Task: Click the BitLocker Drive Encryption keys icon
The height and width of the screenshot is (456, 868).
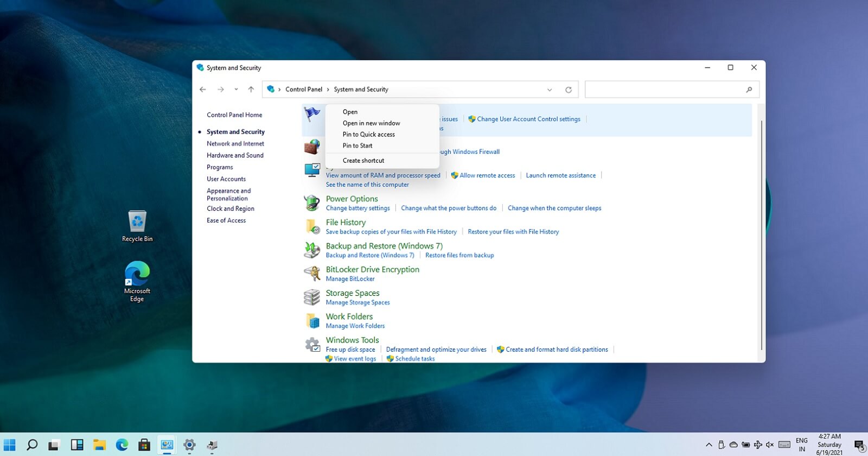Action: [x=312, y=273]
